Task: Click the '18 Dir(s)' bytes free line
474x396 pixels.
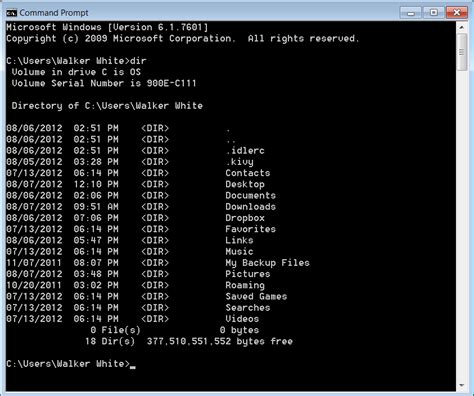Action: 189,341
